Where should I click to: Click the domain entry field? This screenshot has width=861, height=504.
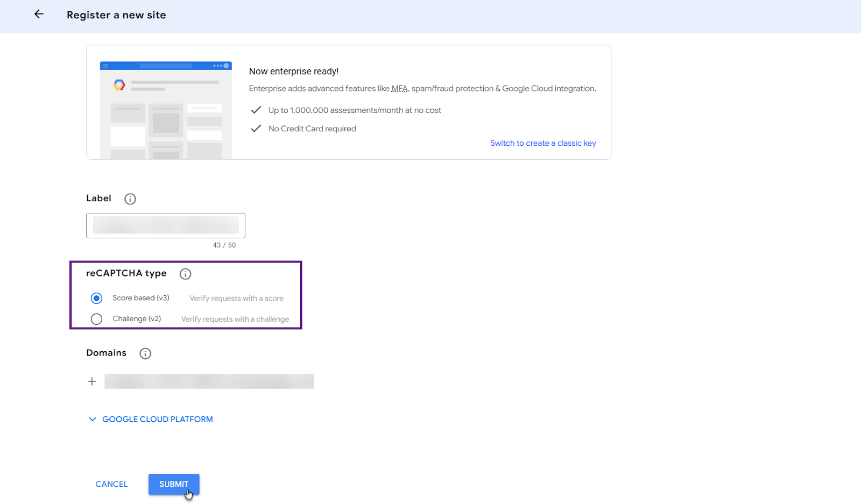[209, 381]
